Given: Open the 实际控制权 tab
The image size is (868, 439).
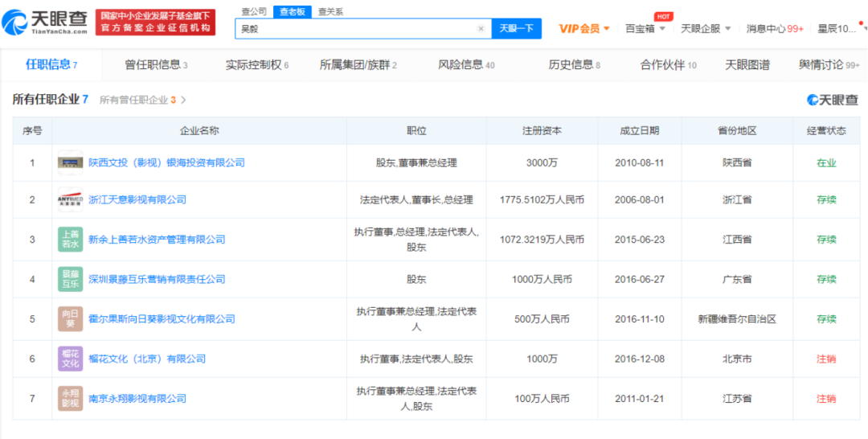Looking at the screenshot, I should (257, 65).
